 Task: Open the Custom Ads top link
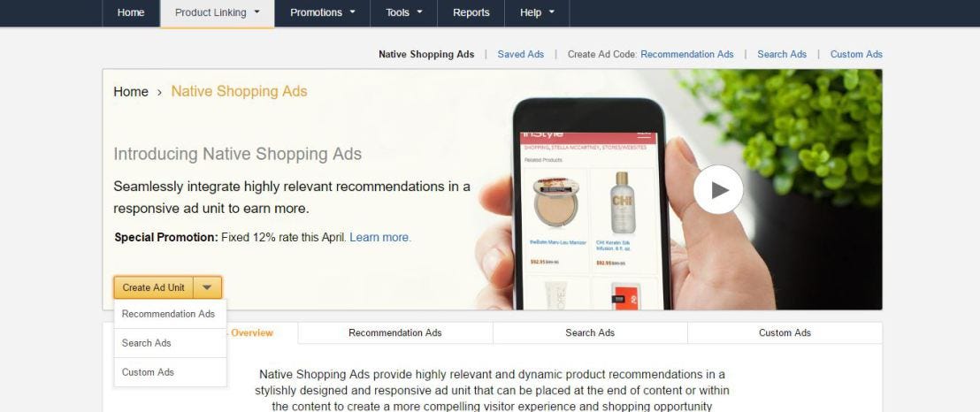click(856, 55)
